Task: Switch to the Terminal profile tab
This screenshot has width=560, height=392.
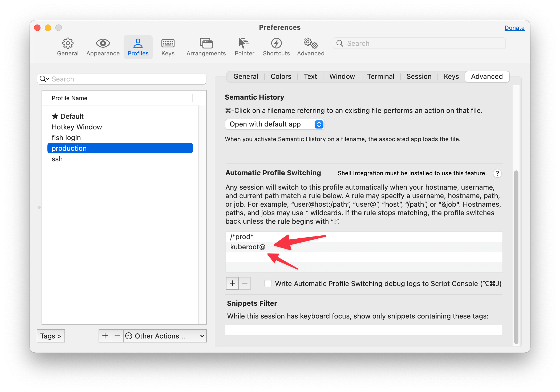Action: [380, 77]
